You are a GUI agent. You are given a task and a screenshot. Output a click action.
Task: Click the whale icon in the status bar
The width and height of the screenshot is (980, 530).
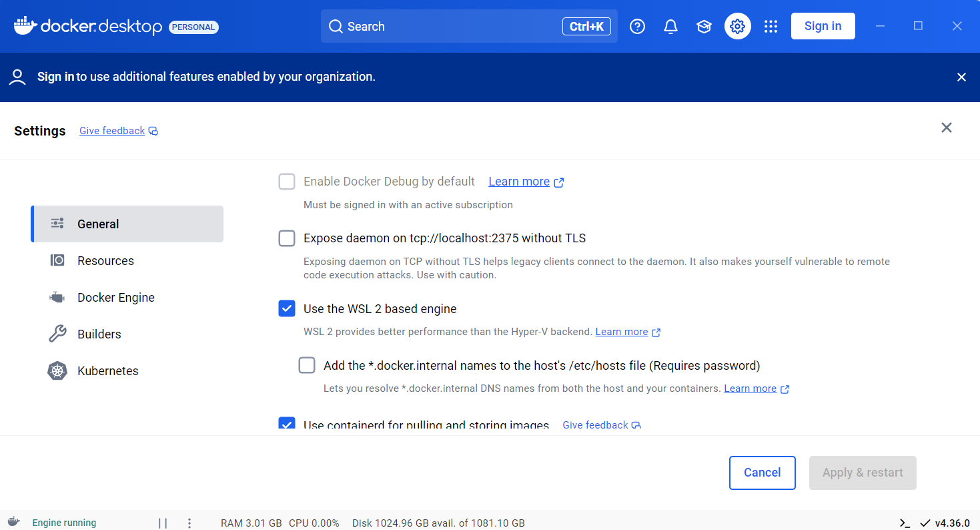point(13,523)
